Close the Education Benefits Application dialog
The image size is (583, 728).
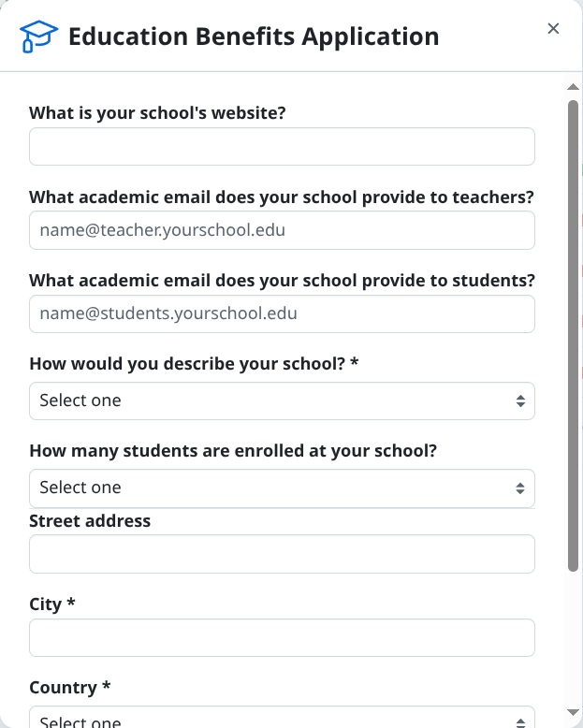[553, 29]
